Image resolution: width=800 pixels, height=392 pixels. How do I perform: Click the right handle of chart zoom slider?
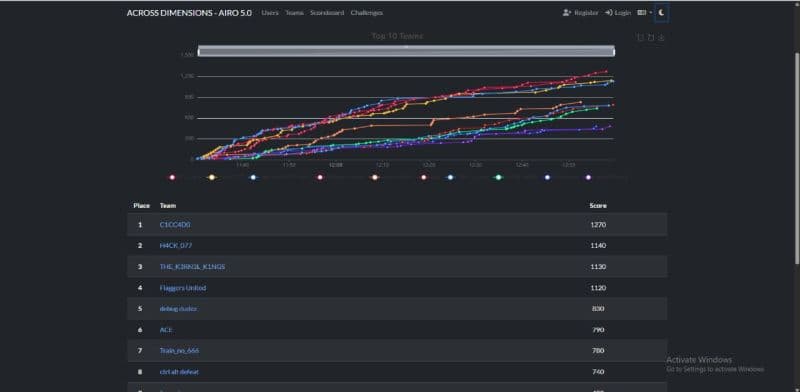click(x=614, y=51)
